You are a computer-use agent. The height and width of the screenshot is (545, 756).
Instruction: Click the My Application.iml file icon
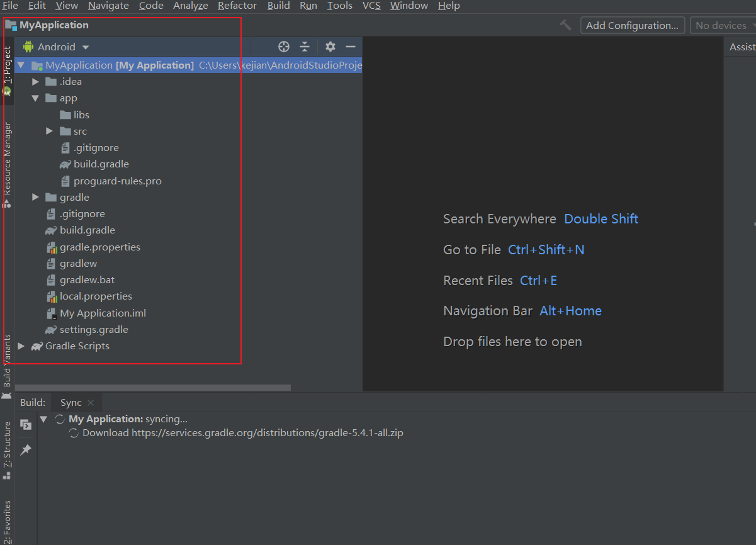pos(52,313)
